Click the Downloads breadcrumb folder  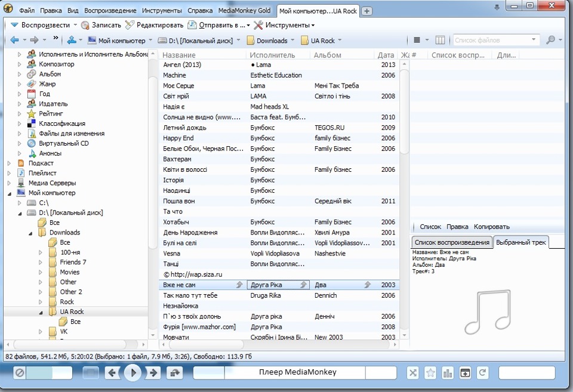267,41
